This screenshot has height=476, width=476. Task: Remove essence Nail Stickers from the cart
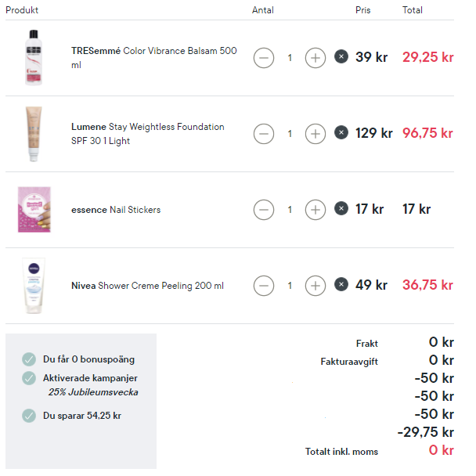(341, 208)
